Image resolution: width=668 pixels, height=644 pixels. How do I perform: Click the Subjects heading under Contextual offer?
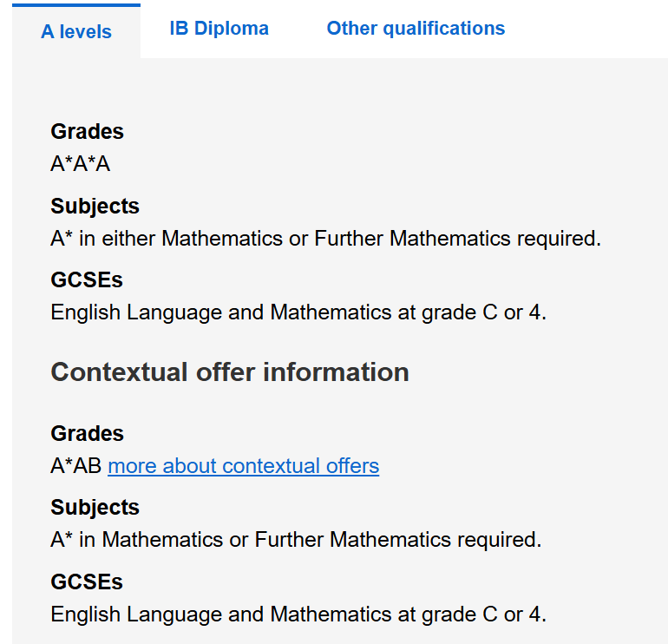point(95,507)
